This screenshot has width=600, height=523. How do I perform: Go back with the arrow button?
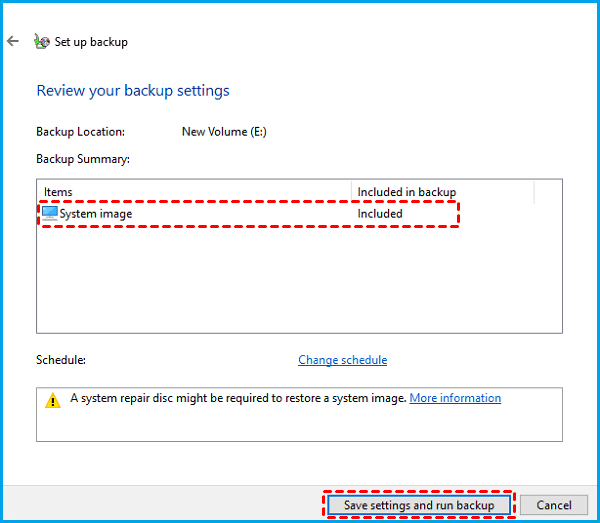point(13,41)
